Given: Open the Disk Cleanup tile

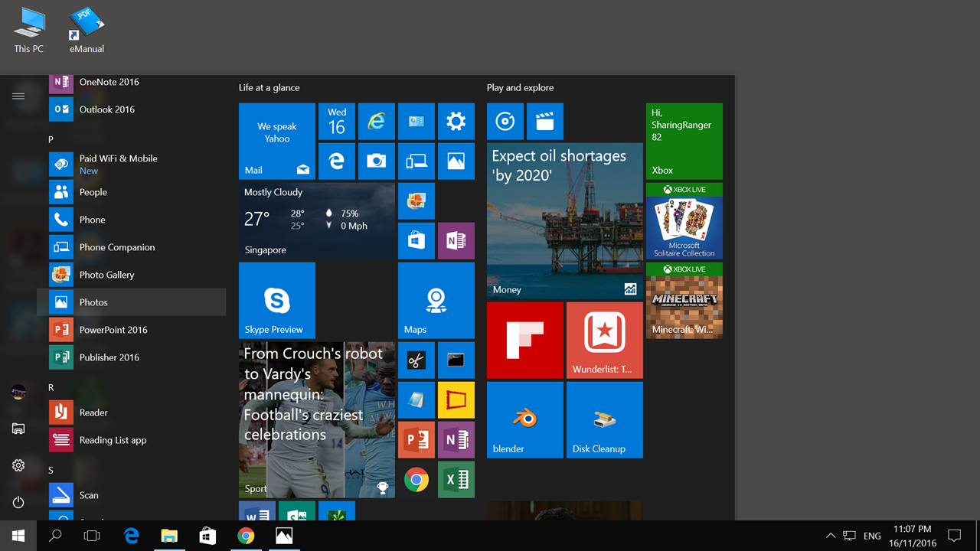Looking at the screenshot, I should point(605,420).
